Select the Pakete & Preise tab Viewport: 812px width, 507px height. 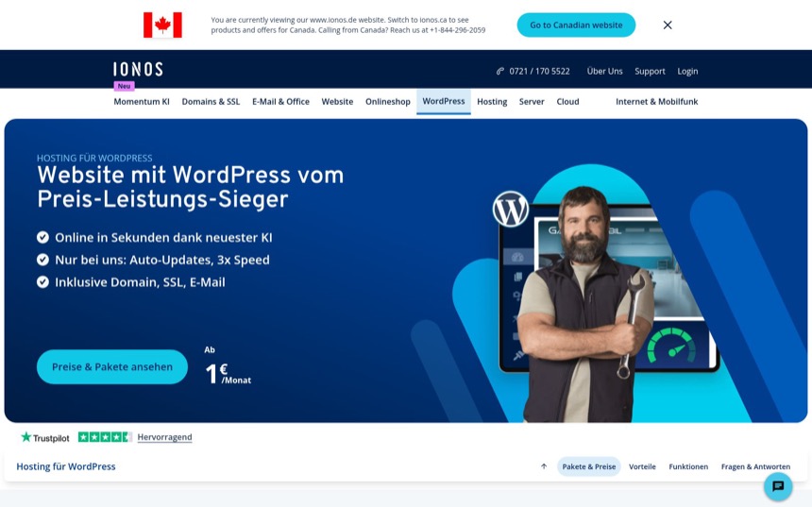(589, 466)
